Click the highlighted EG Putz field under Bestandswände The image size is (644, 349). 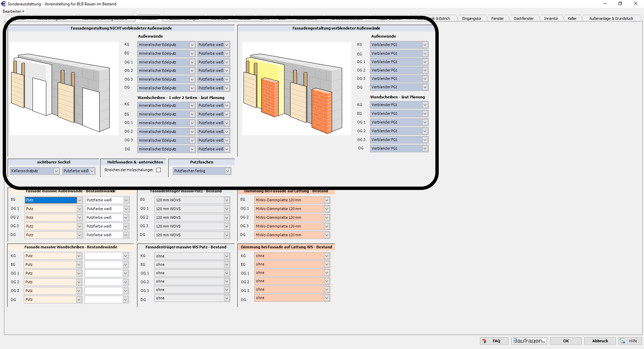pyautogui.click(x=51, y=200)
